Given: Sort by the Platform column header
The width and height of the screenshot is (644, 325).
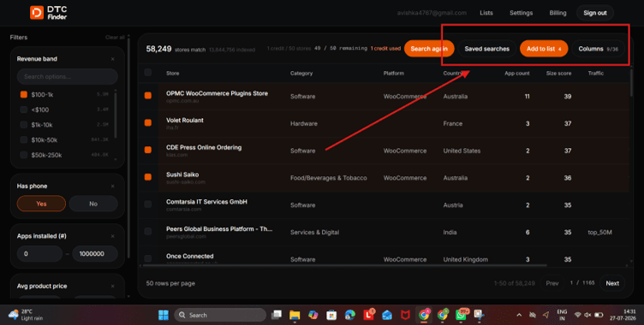Looking at the screenshot, I should (x=393, y=73).
